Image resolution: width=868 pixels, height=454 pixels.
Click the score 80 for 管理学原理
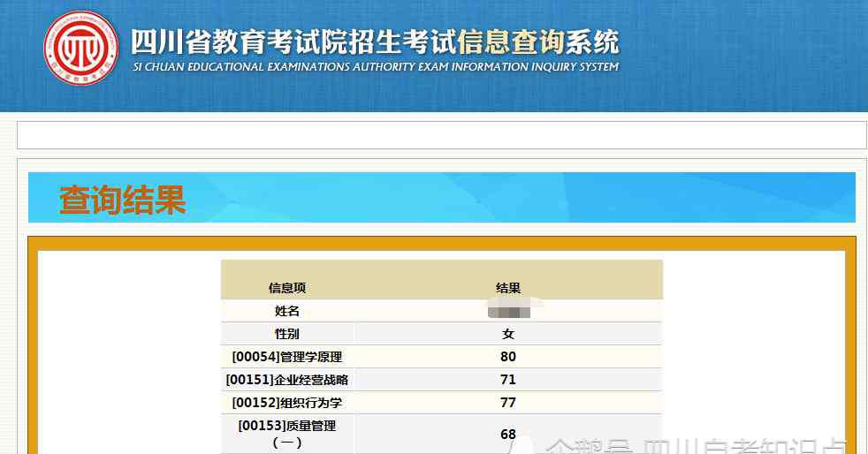tap(508, 357)
